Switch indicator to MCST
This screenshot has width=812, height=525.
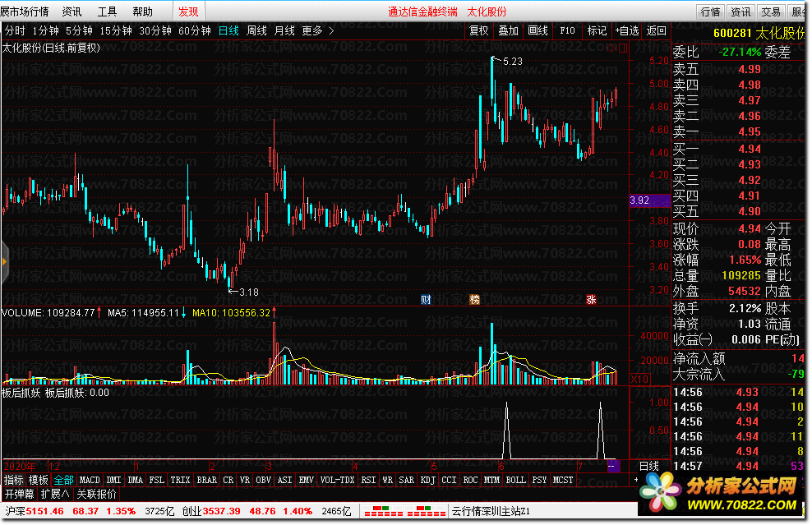coord(563,480)
